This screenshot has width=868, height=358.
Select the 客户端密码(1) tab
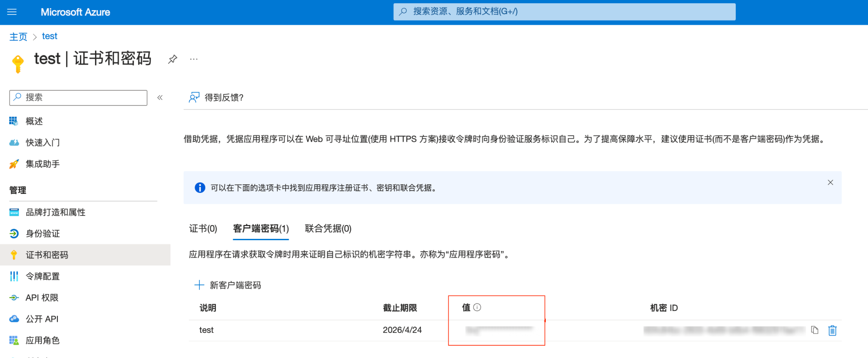click(261, 228)
